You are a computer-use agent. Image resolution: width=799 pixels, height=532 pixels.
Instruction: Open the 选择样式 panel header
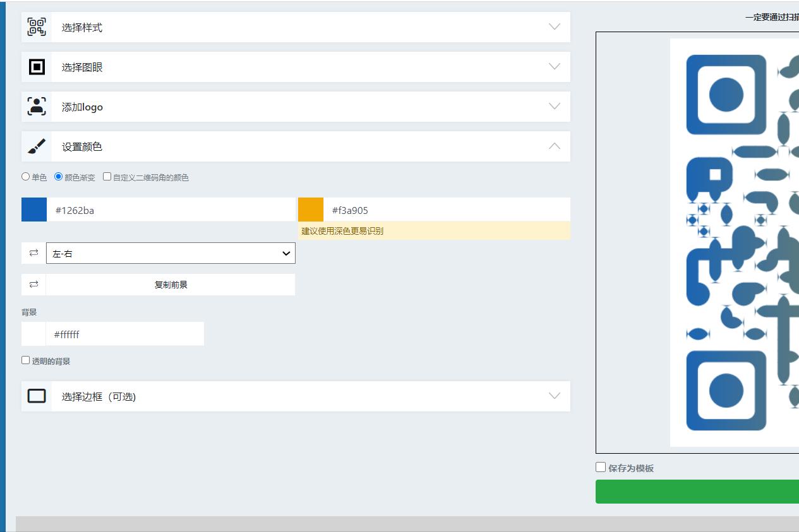click(296, 27)
